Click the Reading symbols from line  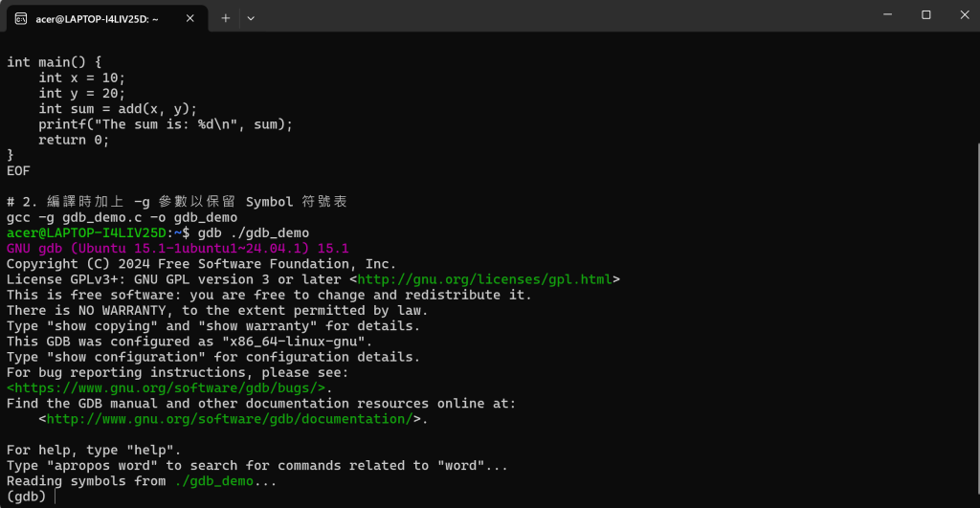[142, 481]
